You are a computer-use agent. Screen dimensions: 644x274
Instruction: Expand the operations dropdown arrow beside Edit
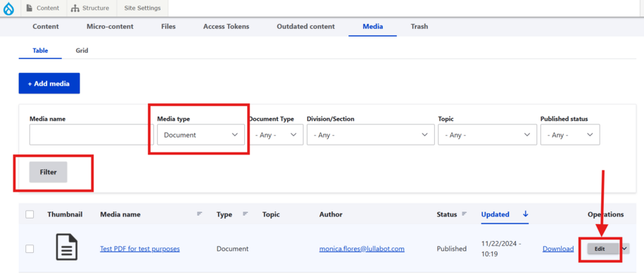[x=625, y=248]
